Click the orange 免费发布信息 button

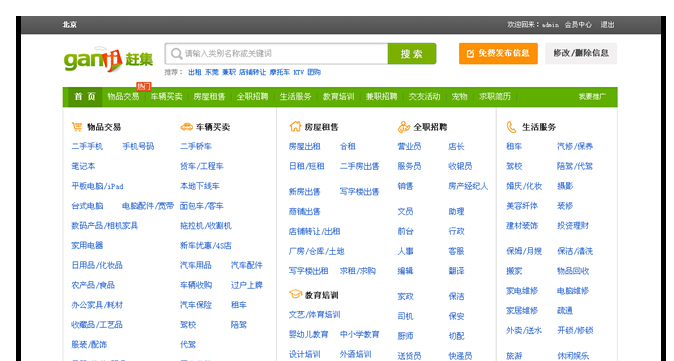point(498,53)
